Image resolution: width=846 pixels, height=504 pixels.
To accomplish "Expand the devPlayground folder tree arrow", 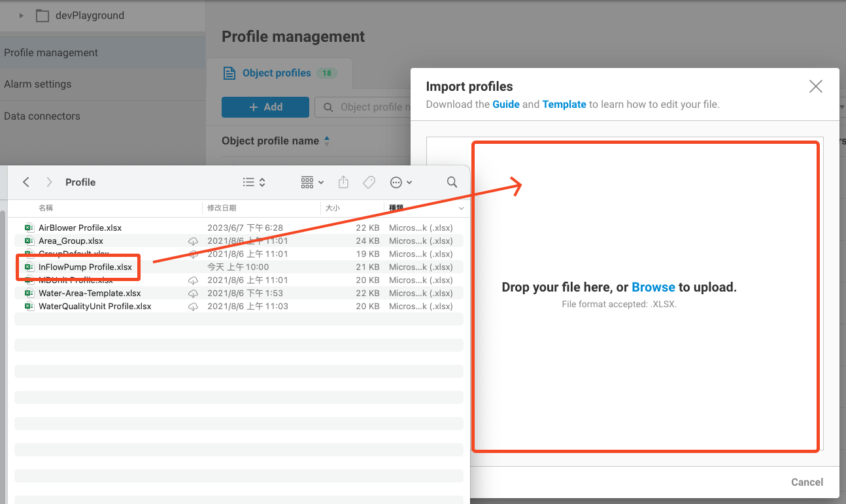I will [20, 14].
